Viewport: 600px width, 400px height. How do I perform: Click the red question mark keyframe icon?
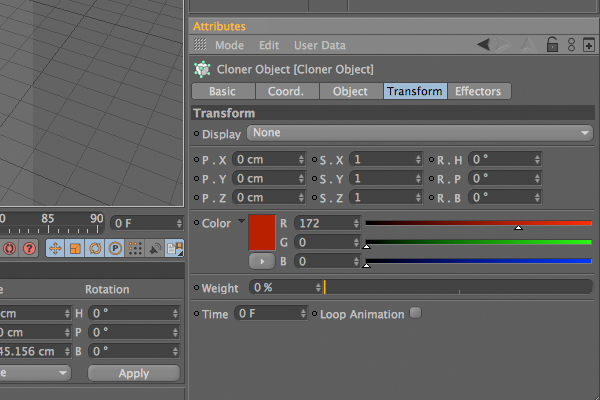pyautogui.click(x=29, y=248)
